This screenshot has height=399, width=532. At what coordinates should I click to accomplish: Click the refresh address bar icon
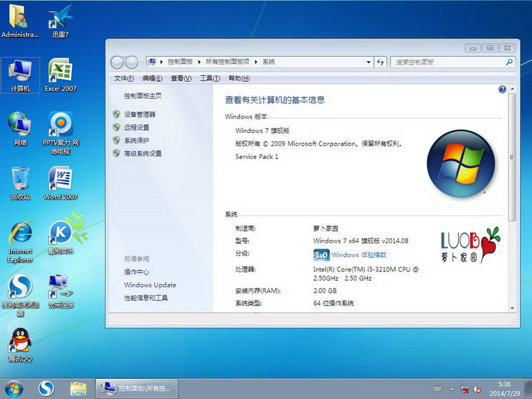[x=380, y=62]
